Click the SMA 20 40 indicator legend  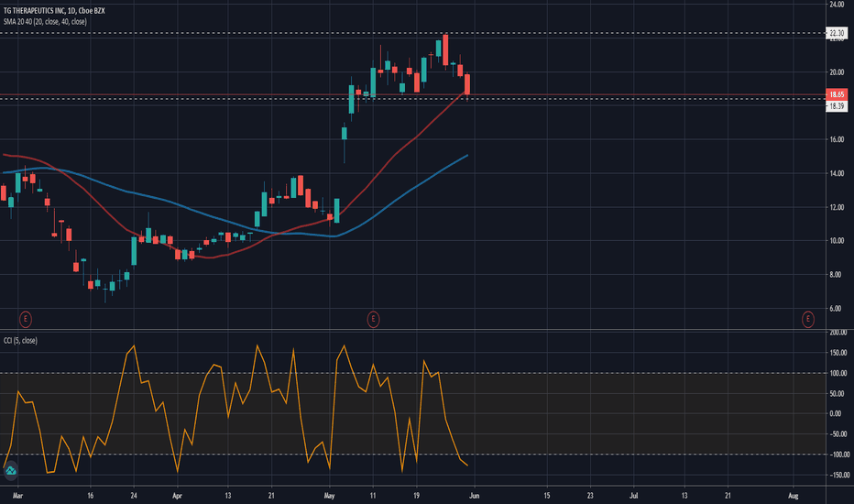[x=45, y=22]
